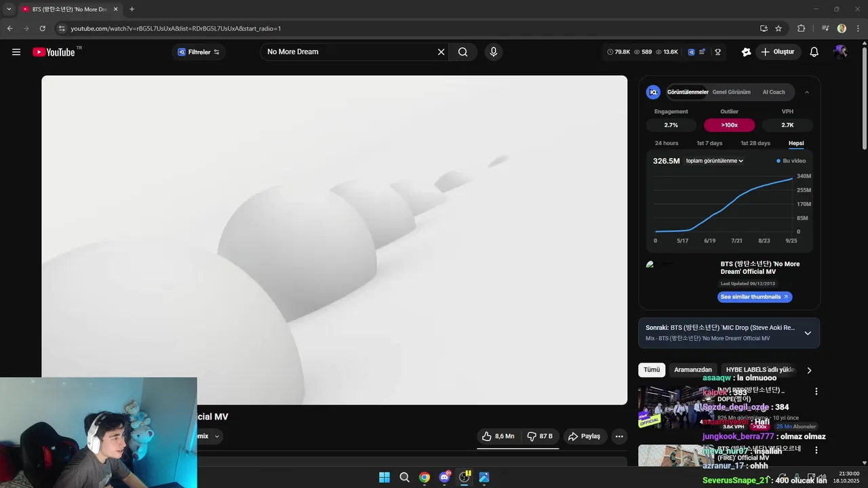The width and height of the screenshot is (868, 488).
Task: Click the sparkle star icon beside Oluştur
Action: pos(747,52)
